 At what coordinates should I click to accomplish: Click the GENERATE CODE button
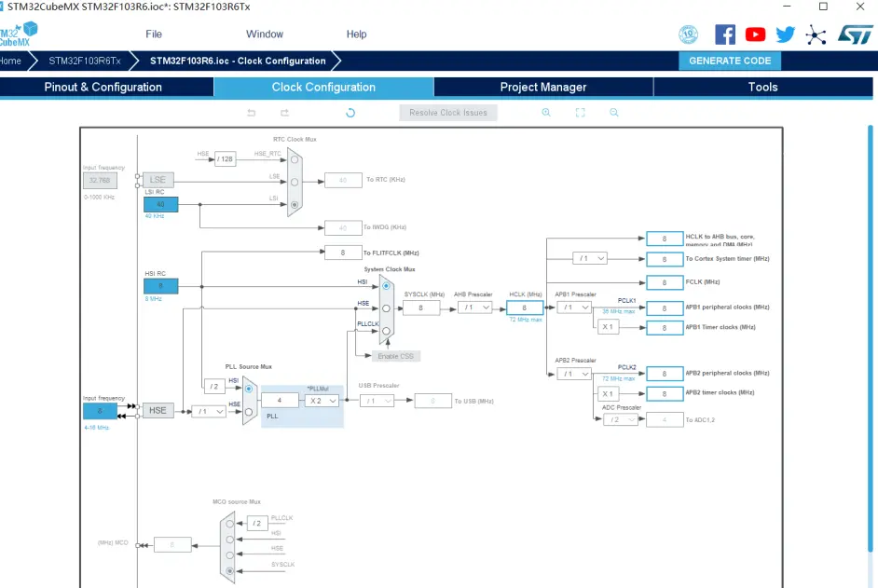(730, 61)
